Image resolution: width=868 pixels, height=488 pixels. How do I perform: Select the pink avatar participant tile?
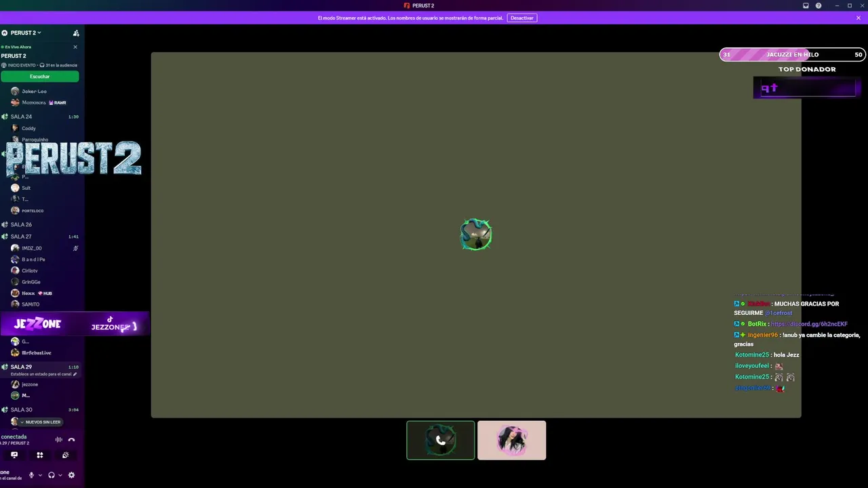pyautogui.click(x=512, y=441)
